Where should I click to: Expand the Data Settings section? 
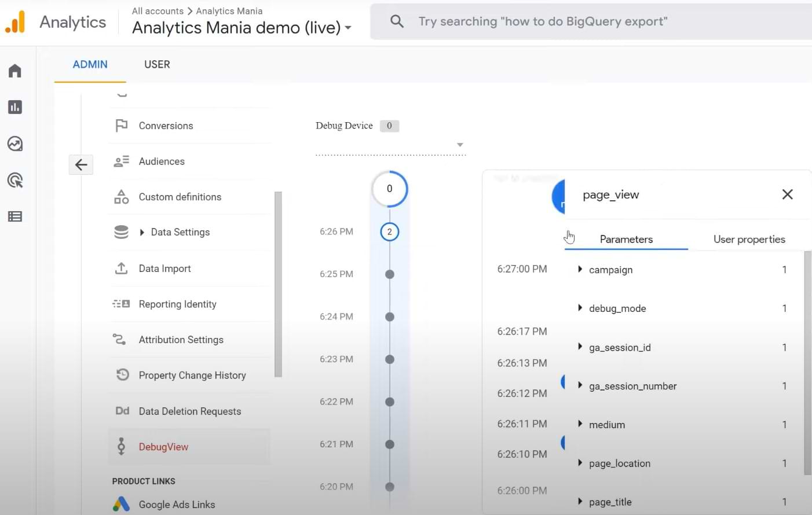click(x=142, y=232)
